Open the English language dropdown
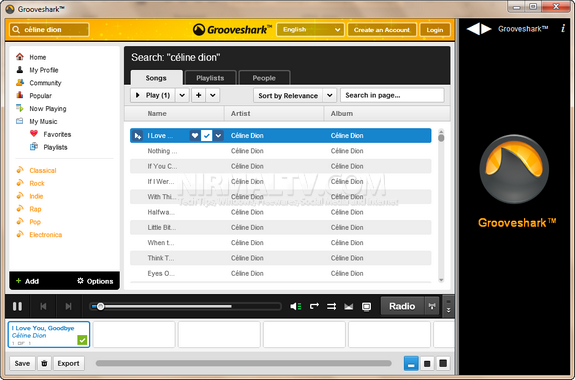 tap(310, 30)
